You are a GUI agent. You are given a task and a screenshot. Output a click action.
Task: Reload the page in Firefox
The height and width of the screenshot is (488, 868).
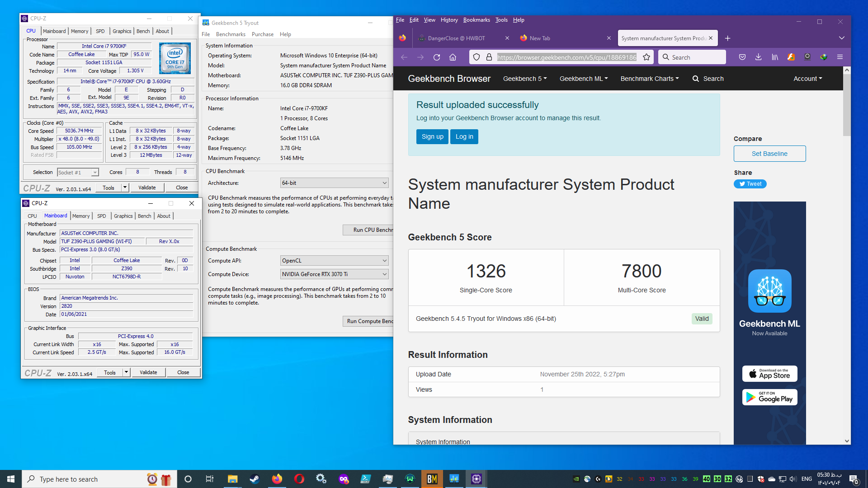point(436,57)
